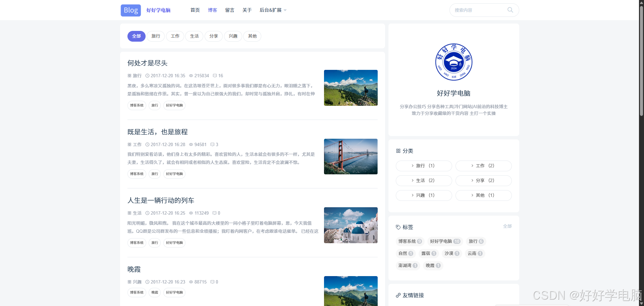Click the 旅行 6 tag in sidebar

click(476, 242)
